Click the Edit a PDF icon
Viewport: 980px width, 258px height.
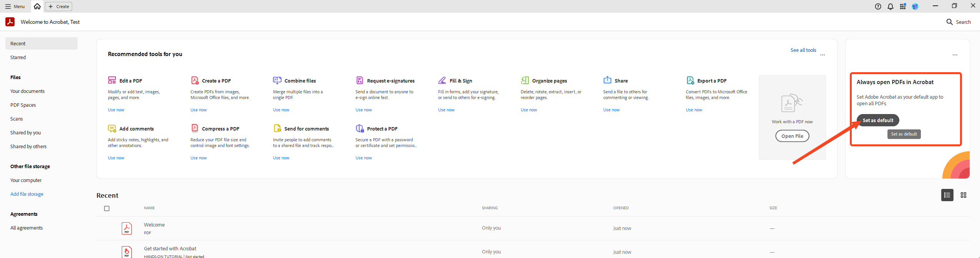tap(112, 80)
